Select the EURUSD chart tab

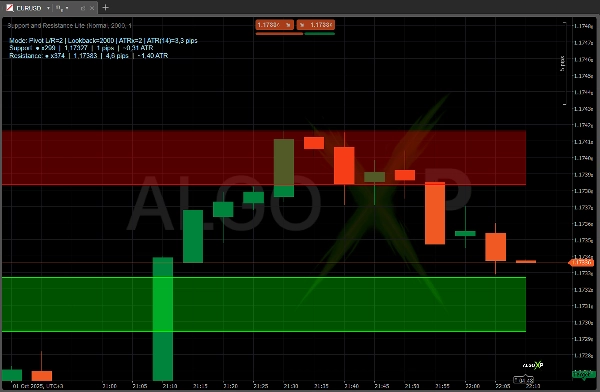tap(49, 8)
